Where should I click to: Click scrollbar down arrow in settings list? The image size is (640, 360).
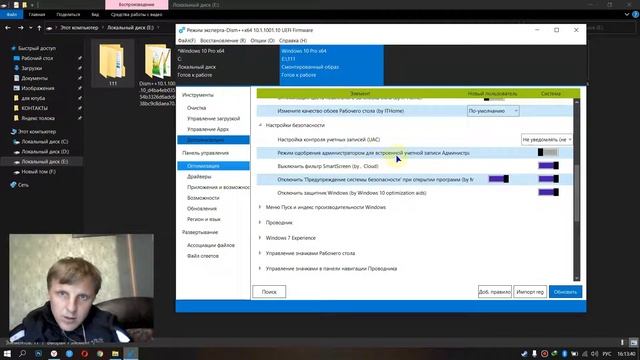577,278
